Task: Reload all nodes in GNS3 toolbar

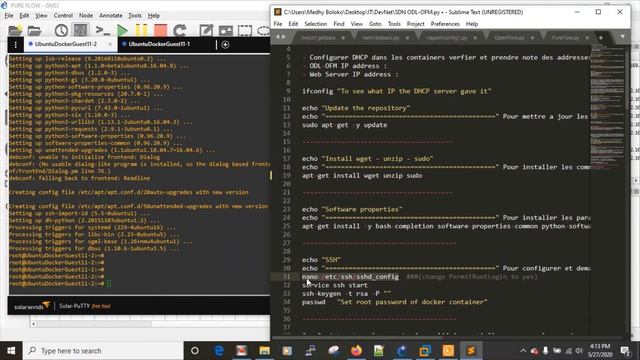Action: pos(180,31)
